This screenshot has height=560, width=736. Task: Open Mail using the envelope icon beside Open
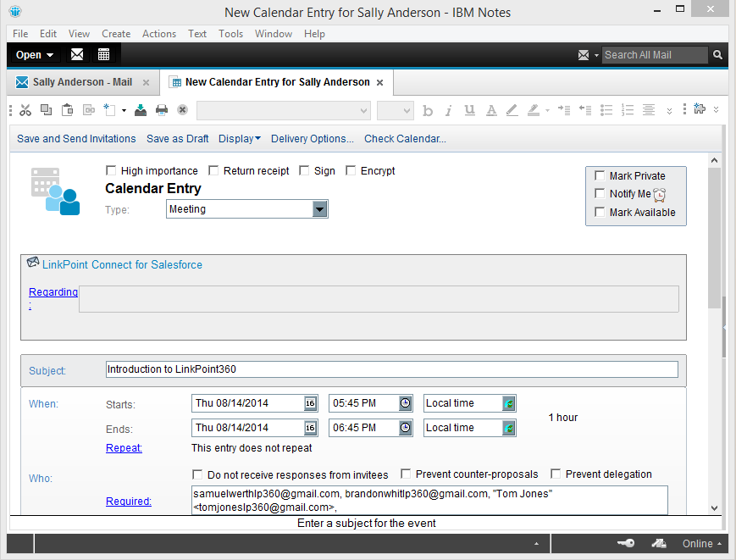tap(77, 54)
